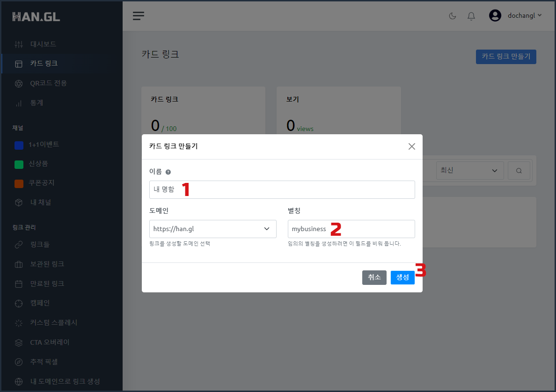Click the 카드 링크 만들기 page button
Viewport: 556px width, 392px height.
click(505, 57)
